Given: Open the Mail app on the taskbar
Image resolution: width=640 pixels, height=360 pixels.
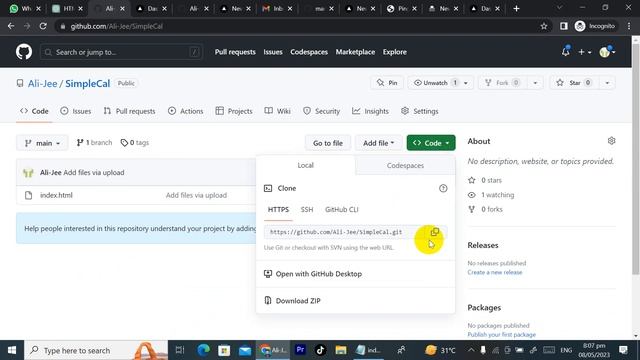Looking at the screenshot, I should click(x=245, y=350).
